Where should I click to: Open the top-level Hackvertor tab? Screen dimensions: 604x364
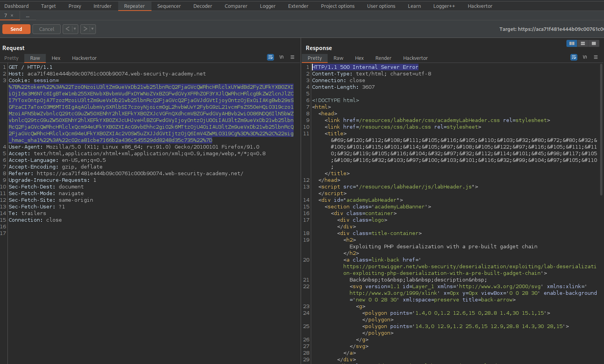click(480, 6)
